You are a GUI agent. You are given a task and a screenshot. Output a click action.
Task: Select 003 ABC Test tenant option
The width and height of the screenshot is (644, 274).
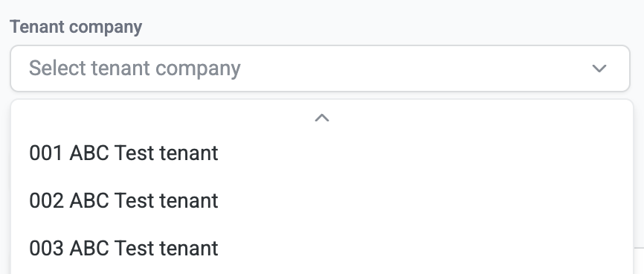pos(321,249)
